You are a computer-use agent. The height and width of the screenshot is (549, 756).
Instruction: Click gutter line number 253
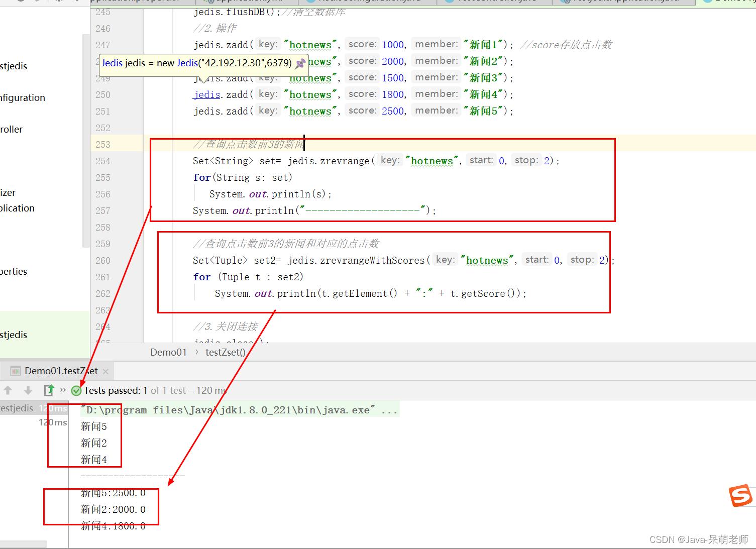pyautogui.click(x=103, y=145)
